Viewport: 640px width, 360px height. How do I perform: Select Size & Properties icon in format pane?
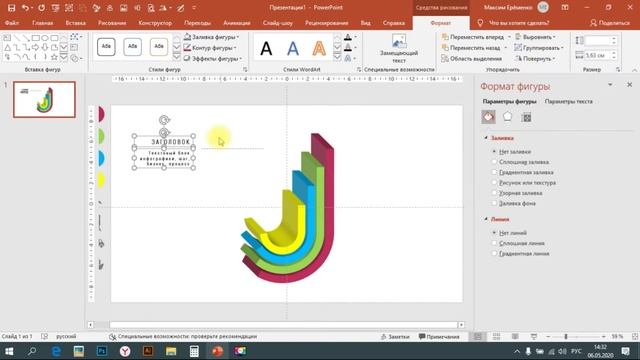[527, 117]
